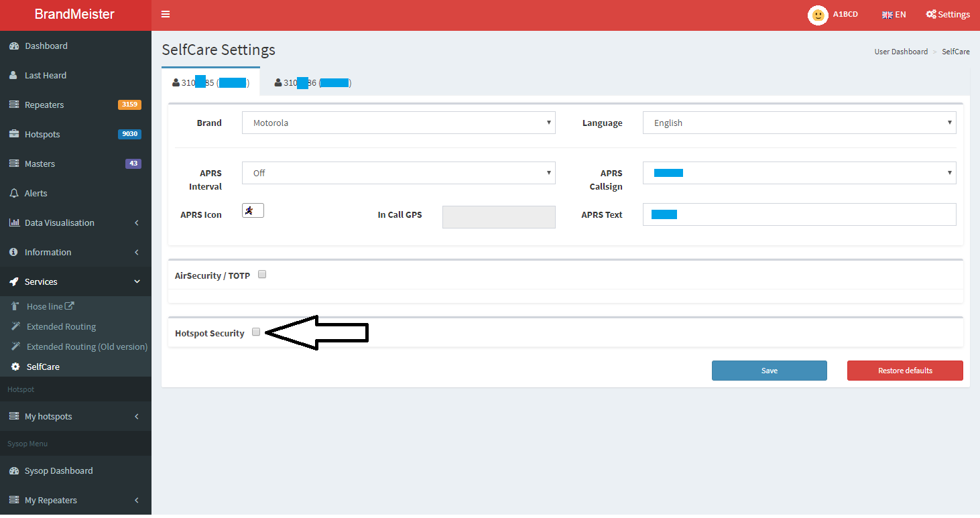The image size is (980, 518).
Task: Open the Settings gears icon in header
Action: 931,15
